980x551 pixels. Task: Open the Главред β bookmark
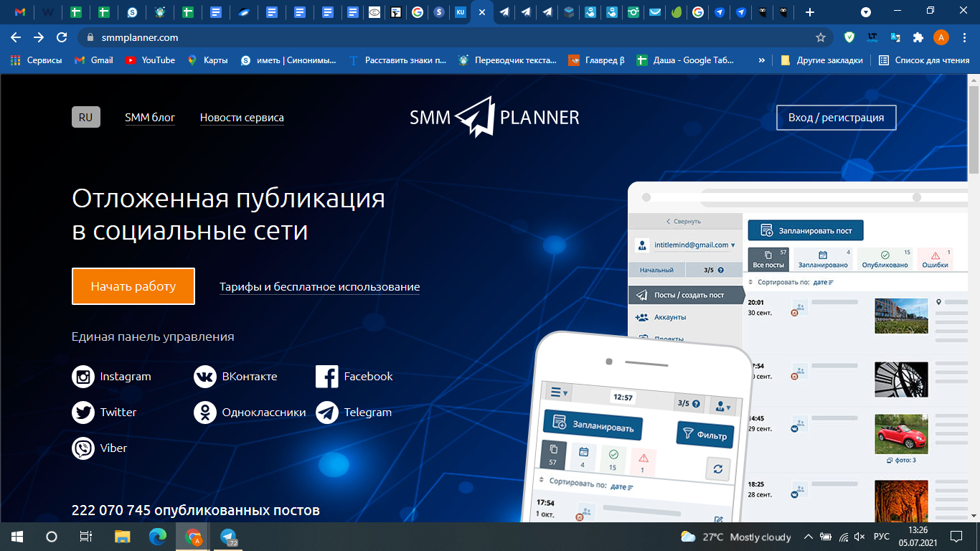597,60
